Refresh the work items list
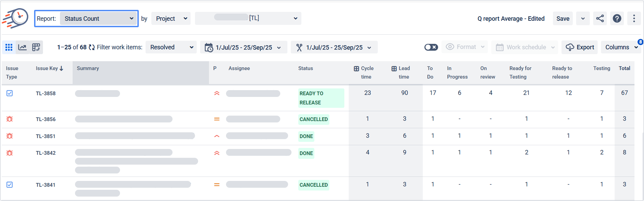This screenshot has width=644, height=201. pos(92,47)
